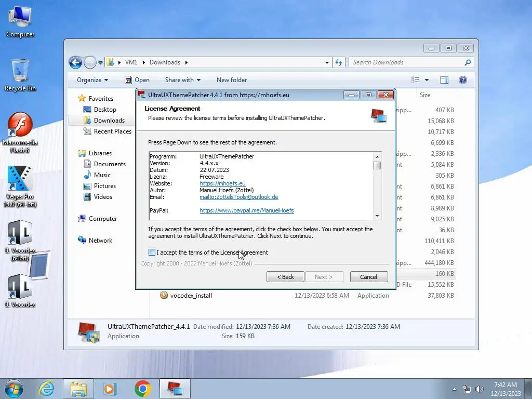This screenshot has height=399, width=532.
Task: Select Macromedia Flash 8 desktop shortcut
Action: coord(20,133)
